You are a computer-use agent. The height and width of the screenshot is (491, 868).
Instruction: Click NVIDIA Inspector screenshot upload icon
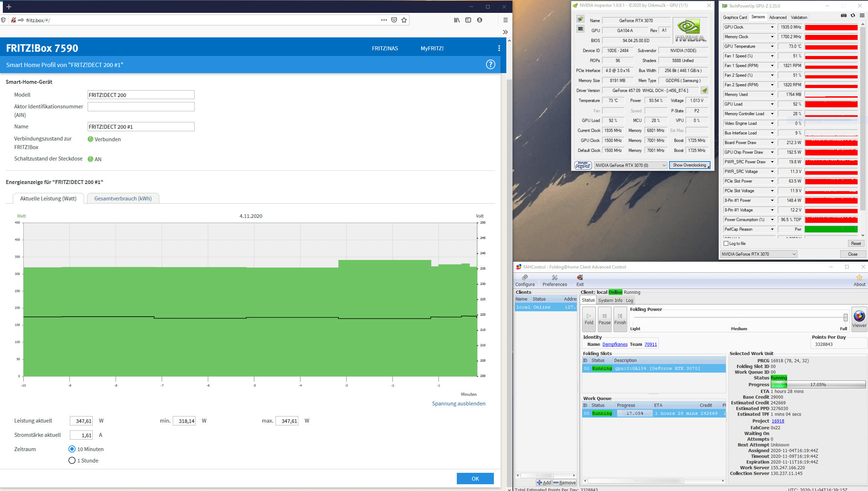(580, 19)
